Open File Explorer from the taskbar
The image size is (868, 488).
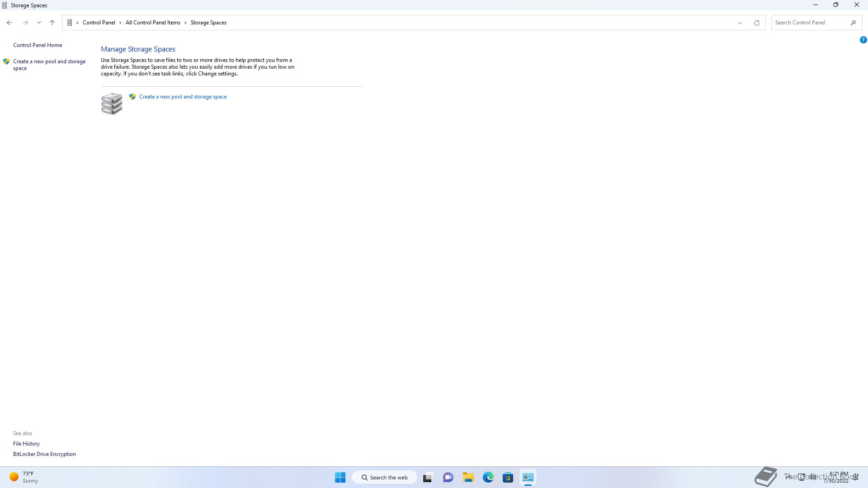point(468,477)
